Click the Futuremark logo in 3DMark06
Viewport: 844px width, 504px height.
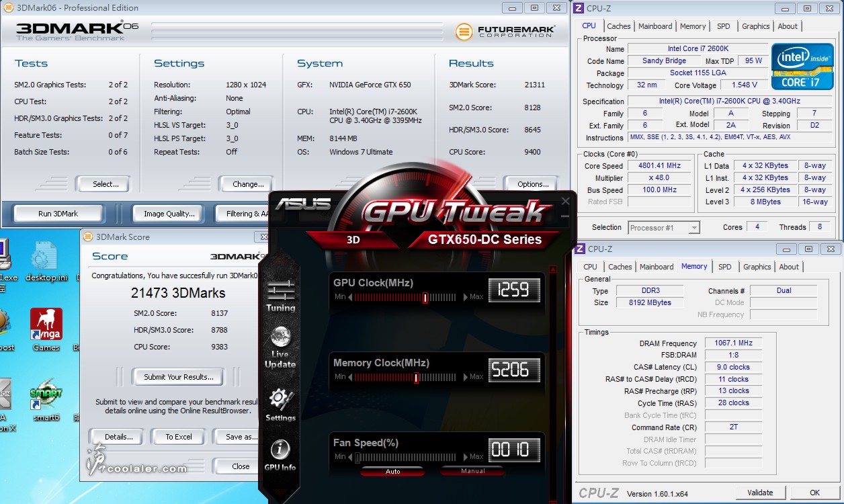tap(505, 32)
